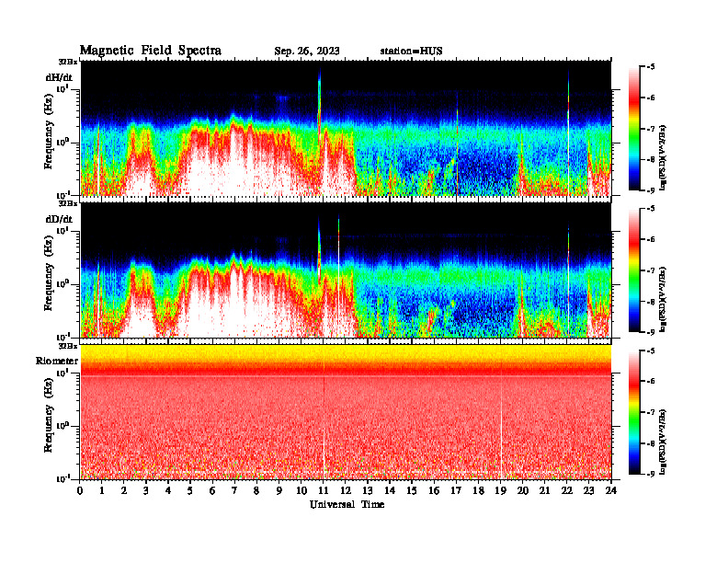This screenshot has width=728, height=563.
Task: Click the "Magnetic Field Spectra" title
Action: click(x=151, y=51)
